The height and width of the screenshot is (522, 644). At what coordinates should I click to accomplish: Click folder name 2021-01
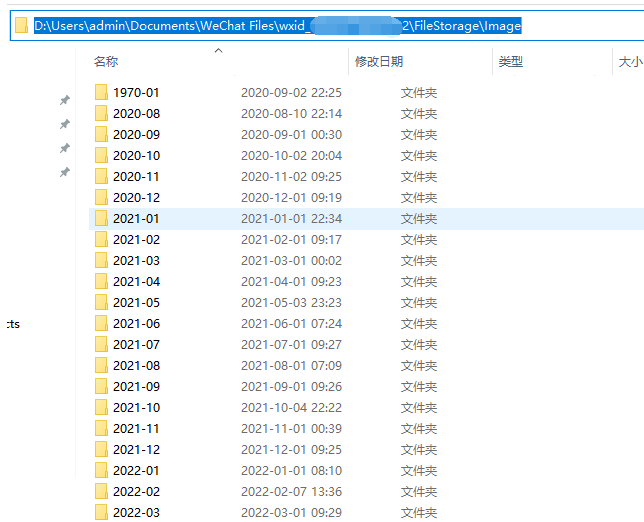136,218
